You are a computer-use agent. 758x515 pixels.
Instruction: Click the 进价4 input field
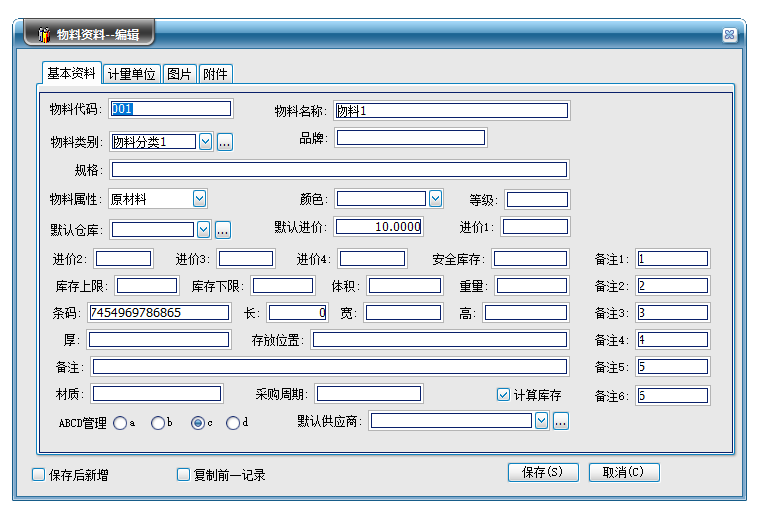[372, 258]
